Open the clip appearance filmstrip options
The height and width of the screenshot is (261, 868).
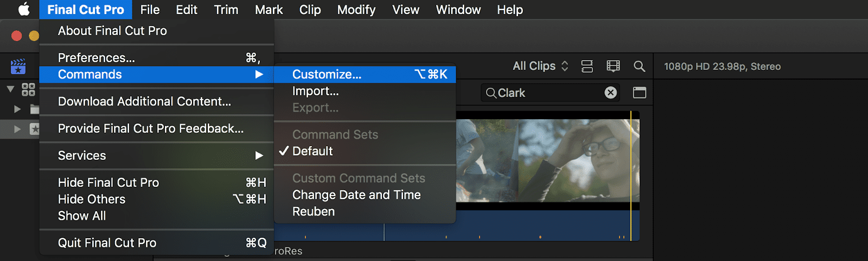pyautogui.click(x=613, y=66)
